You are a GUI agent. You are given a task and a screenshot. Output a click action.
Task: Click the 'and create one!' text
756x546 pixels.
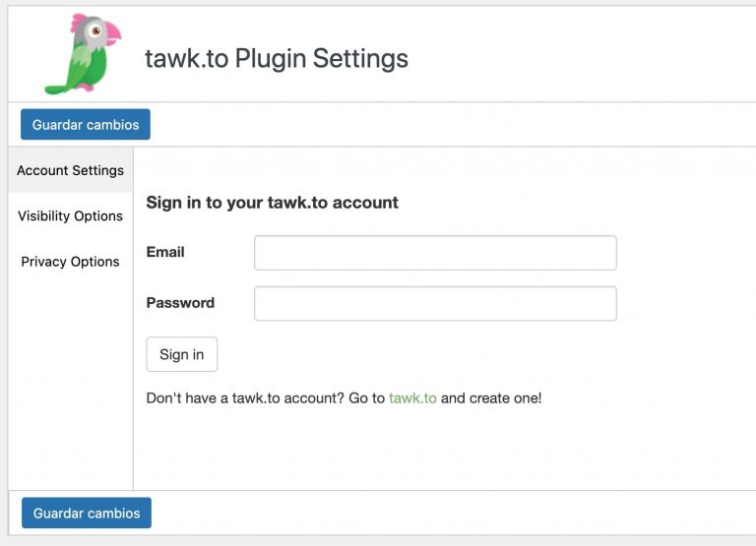(491, 398)
